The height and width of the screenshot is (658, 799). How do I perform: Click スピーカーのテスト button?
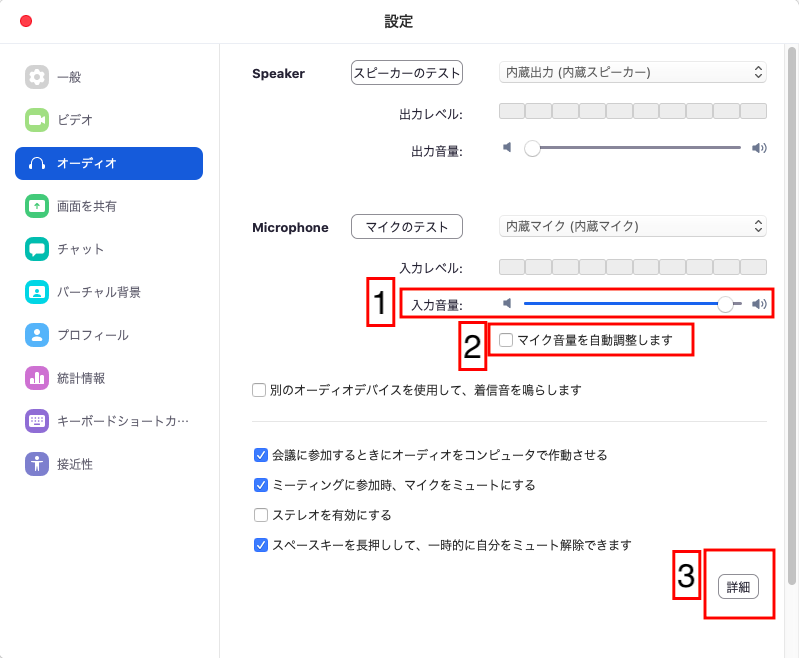(x=407, y=73)
